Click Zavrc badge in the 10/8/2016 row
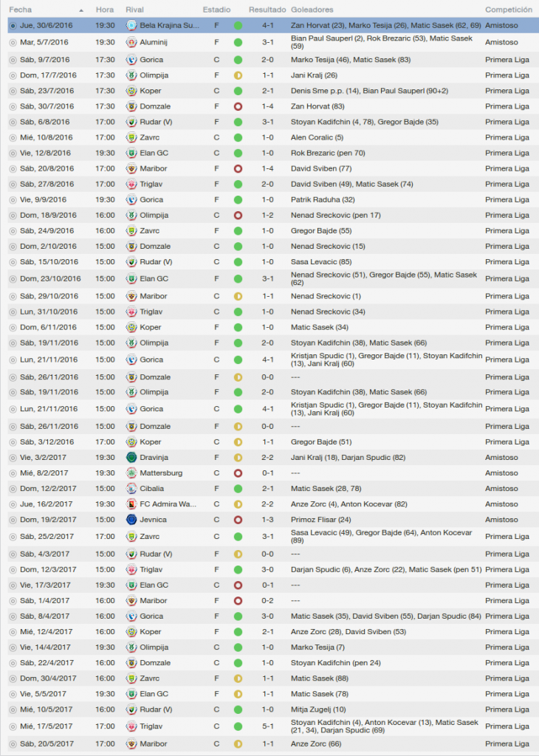539x756 pixels. coord(131,137)
